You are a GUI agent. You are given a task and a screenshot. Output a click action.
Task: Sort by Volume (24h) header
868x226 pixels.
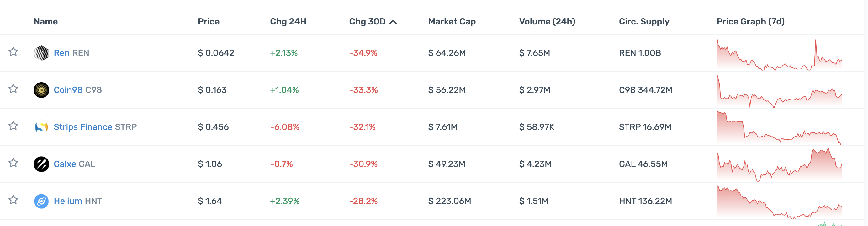547,22
